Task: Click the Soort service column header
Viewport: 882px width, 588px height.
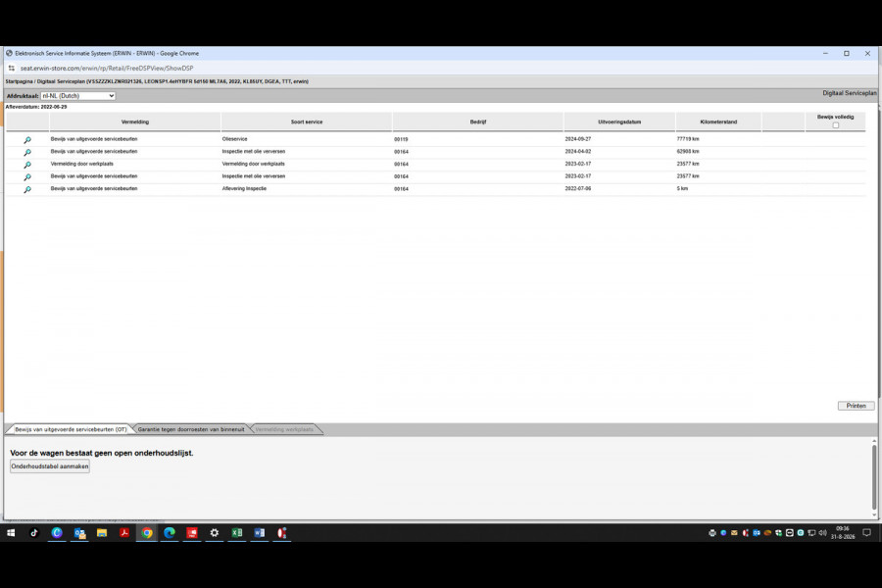Action: tap(307, 122)
